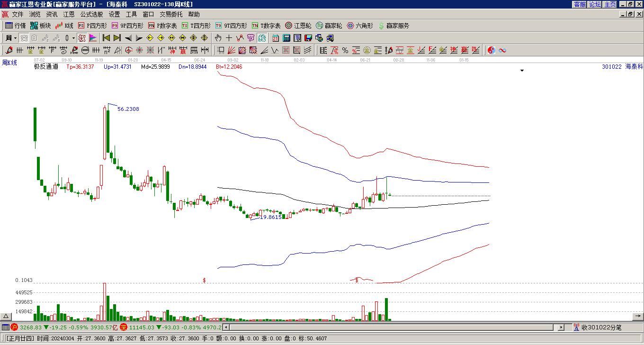Screen dimensions: 644x345
Task: Jump to the first bar
Action: coord(106,38)
